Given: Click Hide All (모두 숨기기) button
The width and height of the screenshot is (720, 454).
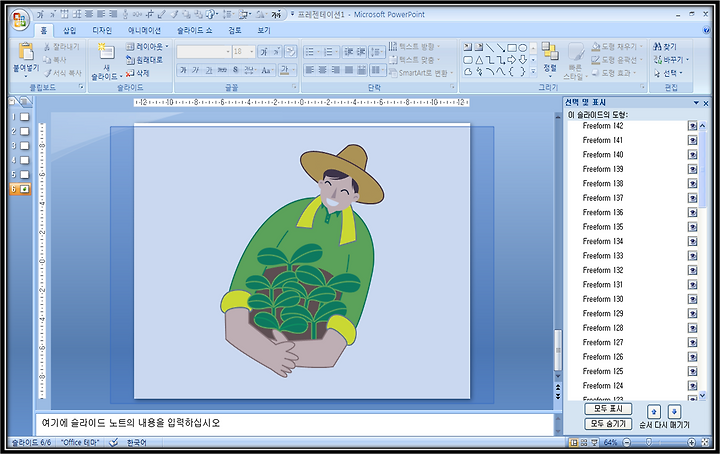Looking at the screenshot, I should click(608, 424).
